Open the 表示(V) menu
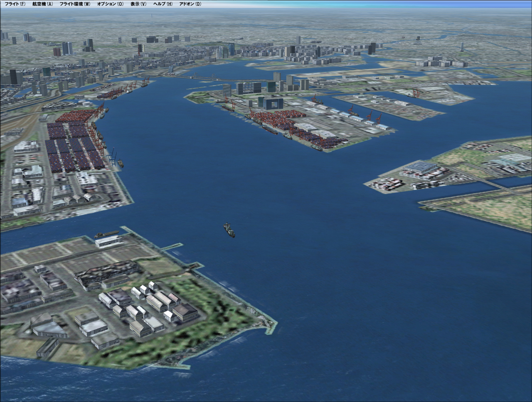 point(138,4)
